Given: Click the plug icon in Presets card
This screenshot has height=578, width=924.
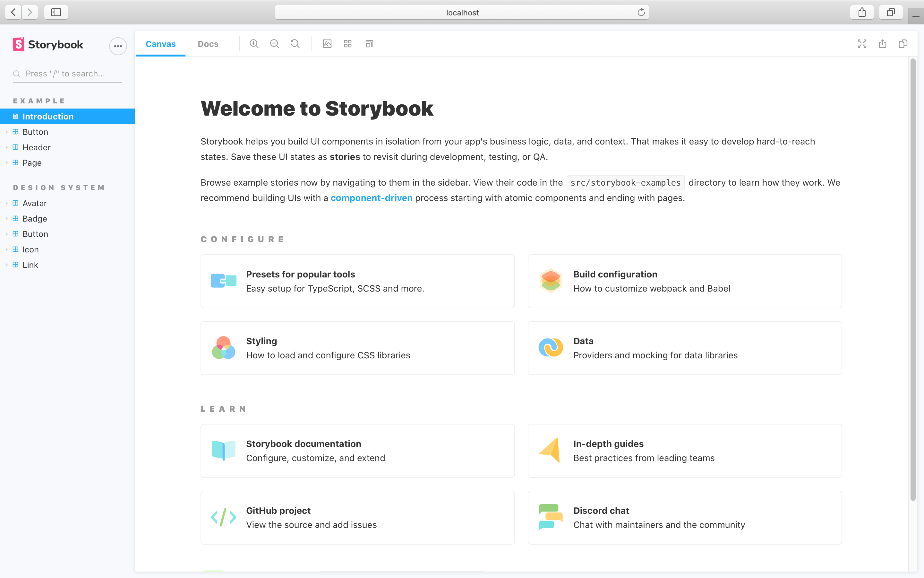Looking at the screenshot, I should [224, 281].
